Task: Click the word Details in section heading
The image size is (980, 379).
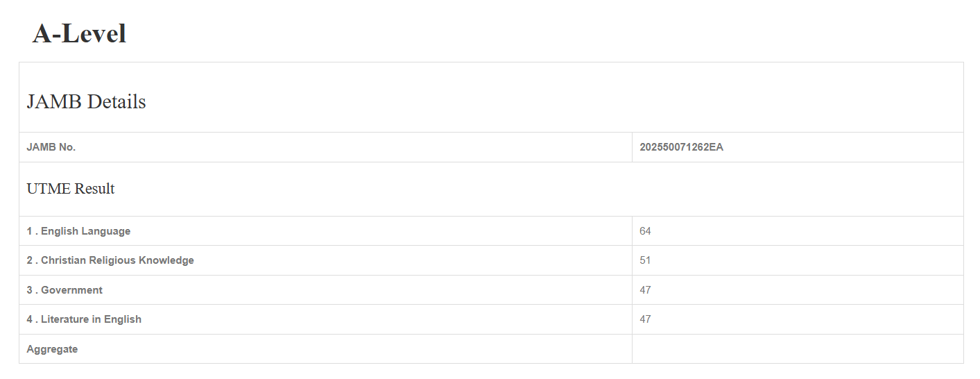Action: [117, 102]
